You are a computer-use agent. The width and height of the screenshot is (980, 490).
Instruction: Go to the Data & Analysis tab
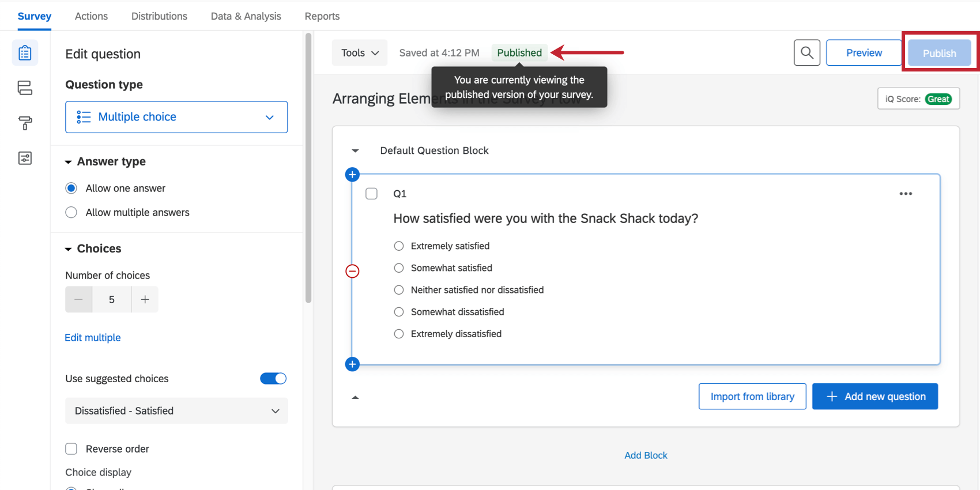[x=246, y=16]
